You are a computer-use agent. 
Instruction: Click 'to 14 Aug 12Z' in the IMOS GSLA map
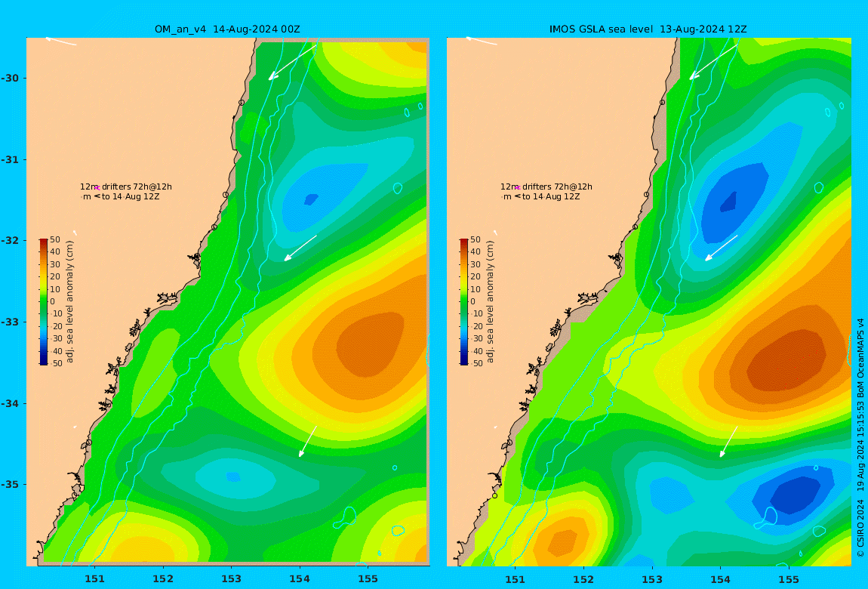coord(551,196)
